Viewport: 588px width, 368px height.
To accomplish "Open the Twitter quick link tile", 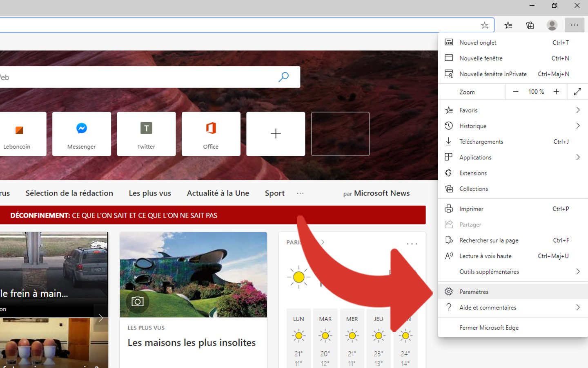I will (146, 134).
